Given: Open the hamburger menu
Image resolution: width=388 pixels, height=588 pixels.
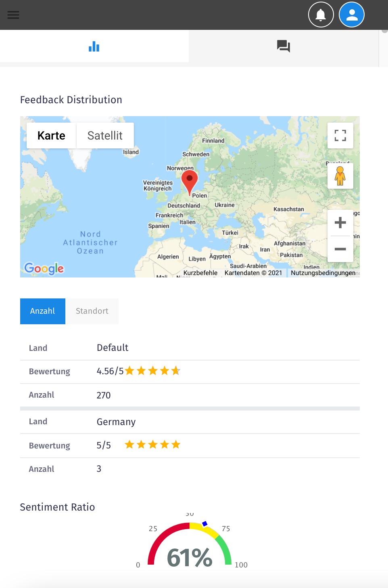Looking at the screenshot, I should (13, 15).
